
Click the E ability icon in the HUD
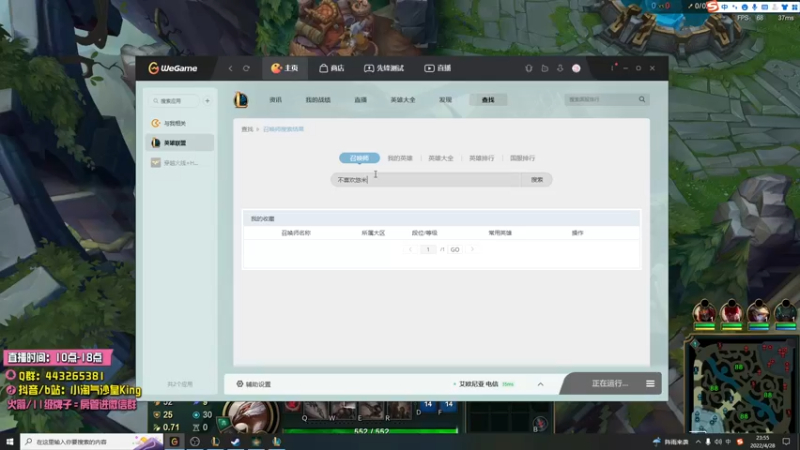click(370, 410)
